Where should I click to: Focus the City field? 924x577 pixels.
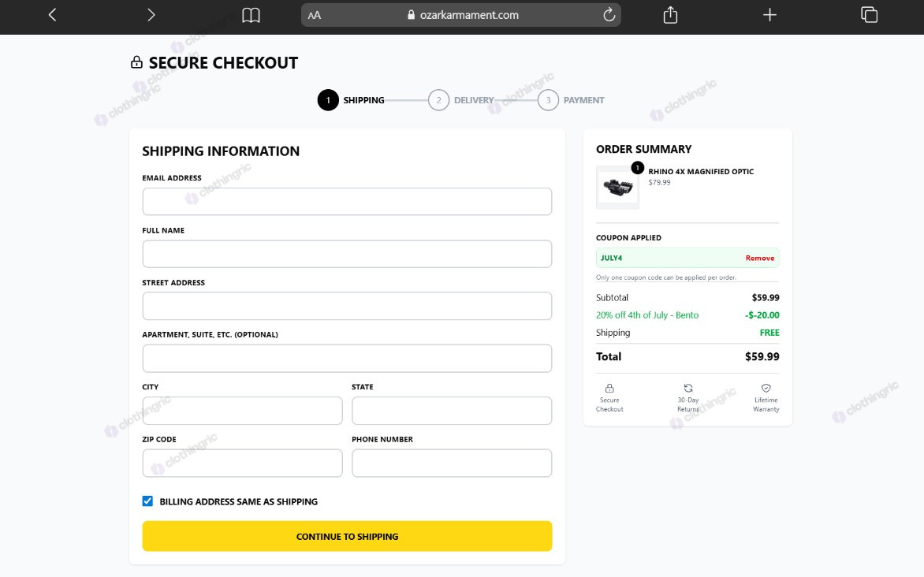coord(242,411)
